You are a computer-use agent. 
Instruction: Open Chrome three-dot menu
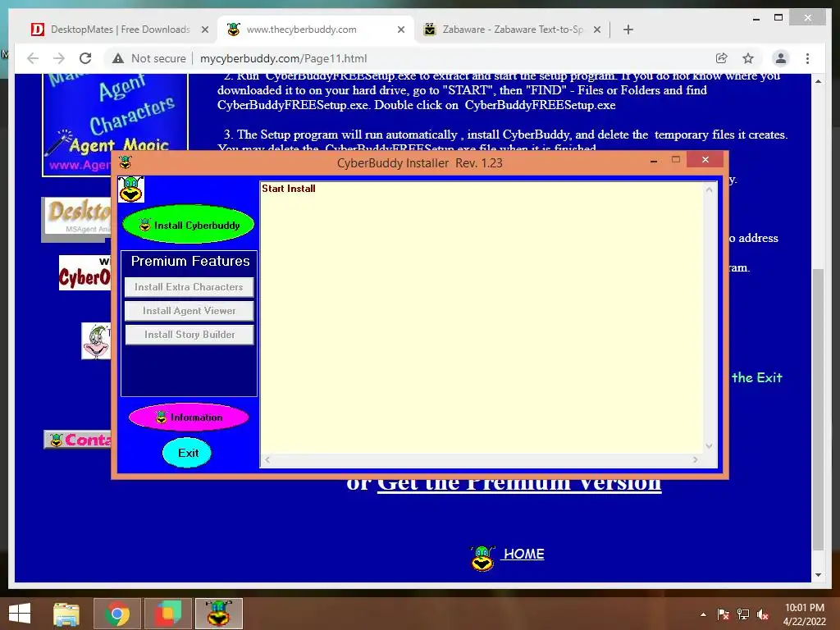(x=807, y=58)
